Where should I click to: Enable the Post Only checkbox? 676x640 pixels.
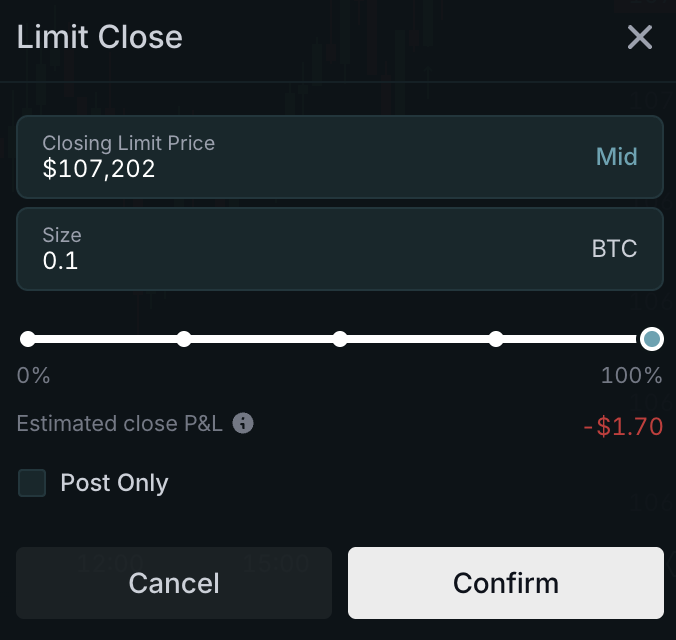pyautogui.click(x=33, y=484)
